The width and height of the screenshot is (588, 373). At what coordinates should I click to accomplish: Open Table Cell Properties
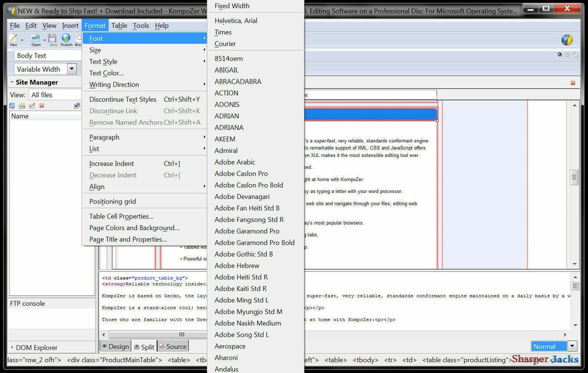tap(120, 217)
